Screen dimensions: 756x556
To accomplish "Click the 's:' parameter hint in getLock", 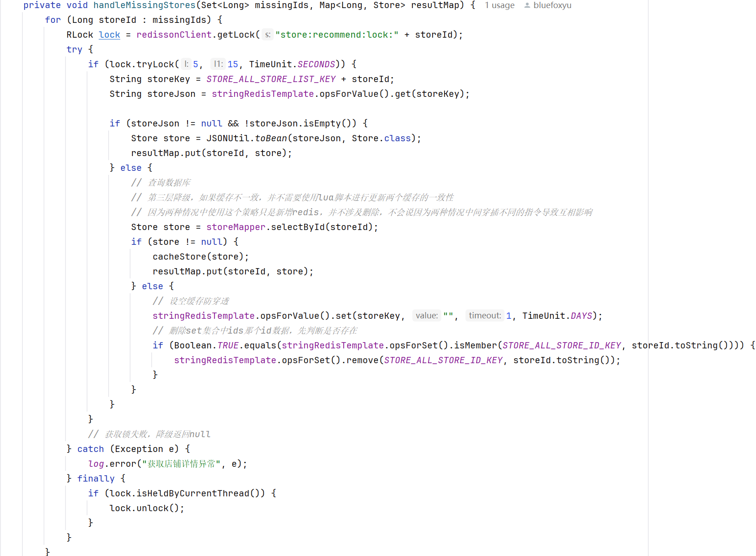I will click(267, 35).
